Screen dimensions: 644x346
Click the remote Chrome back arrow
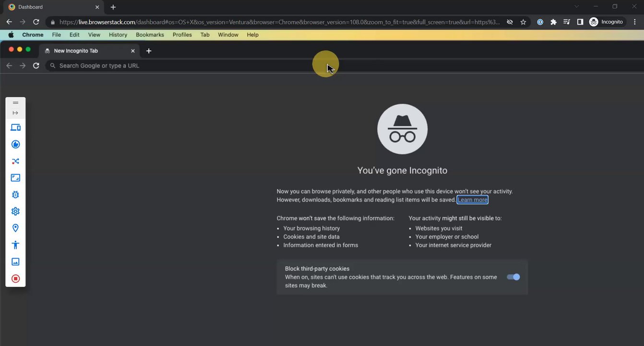click(9, 65)
